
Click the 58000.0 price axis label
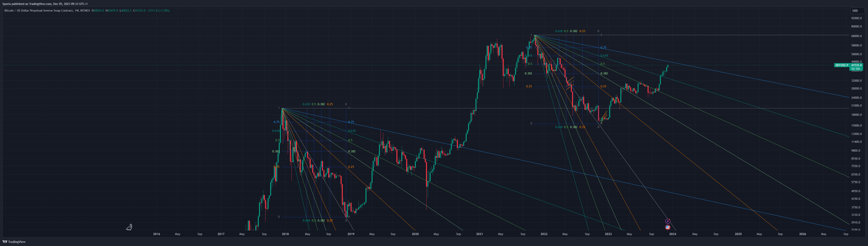pyautogui.click(x=856, y=45)
